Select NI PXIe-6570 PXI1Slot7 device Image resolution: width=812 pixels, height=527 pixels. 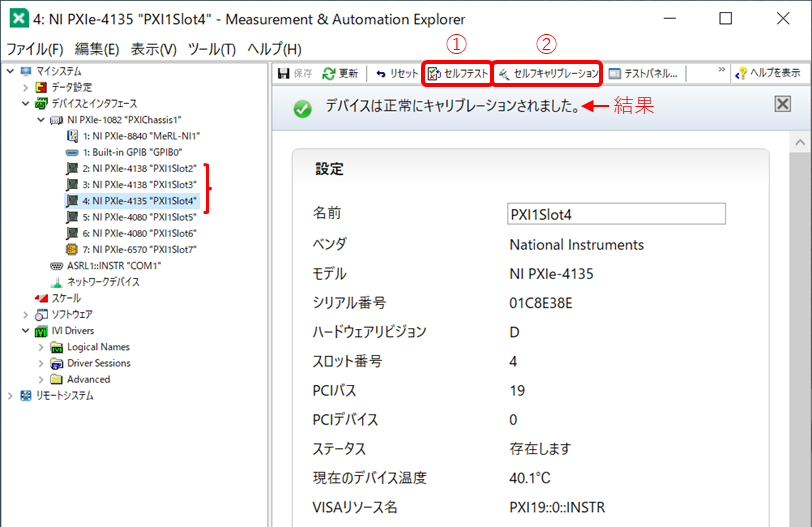[x=139, y=249]
